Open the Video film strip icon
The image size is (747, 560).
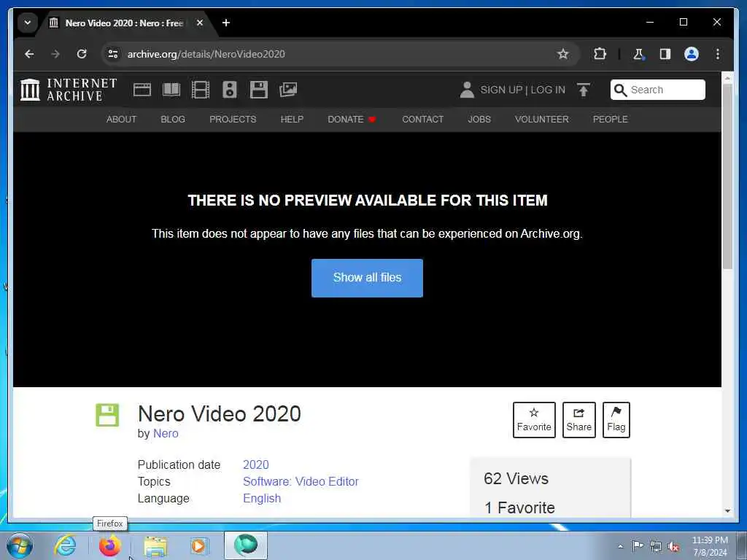(x=201, y=90)
